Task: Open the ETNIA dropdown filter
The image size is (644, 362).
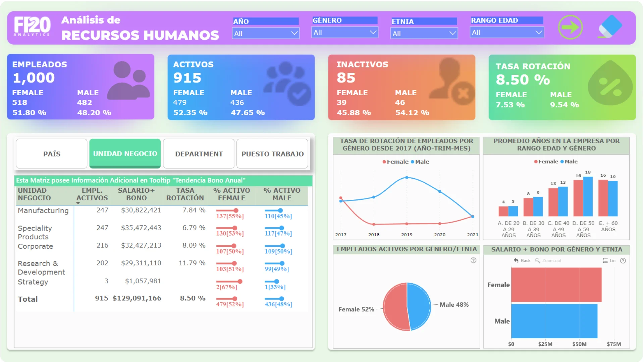Action: pyautogui.click(x=424, y=34)
